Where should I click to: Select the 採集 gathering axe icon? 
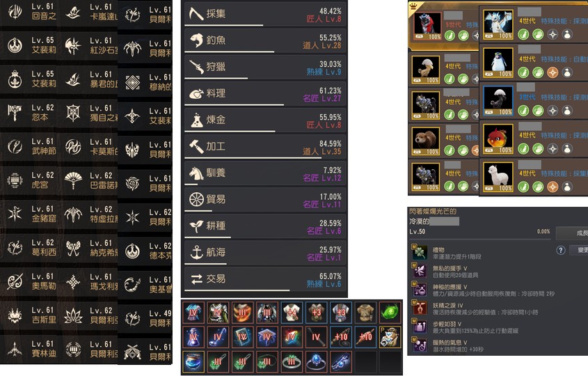[x=196, y=14]
